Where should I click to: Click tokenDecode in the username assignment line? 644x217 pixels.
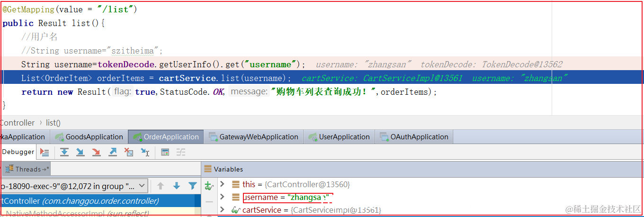click(x=127, y=64)
